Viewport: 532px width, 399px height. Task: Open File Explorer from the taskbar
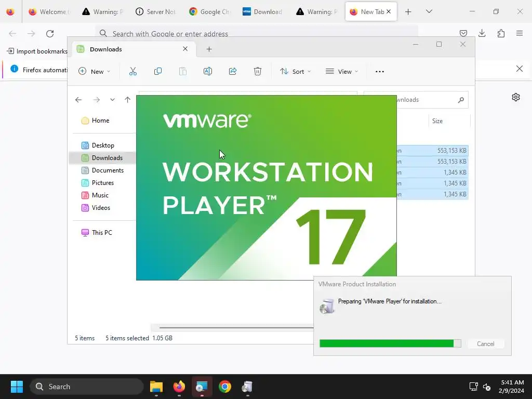(x=156, y=387)
